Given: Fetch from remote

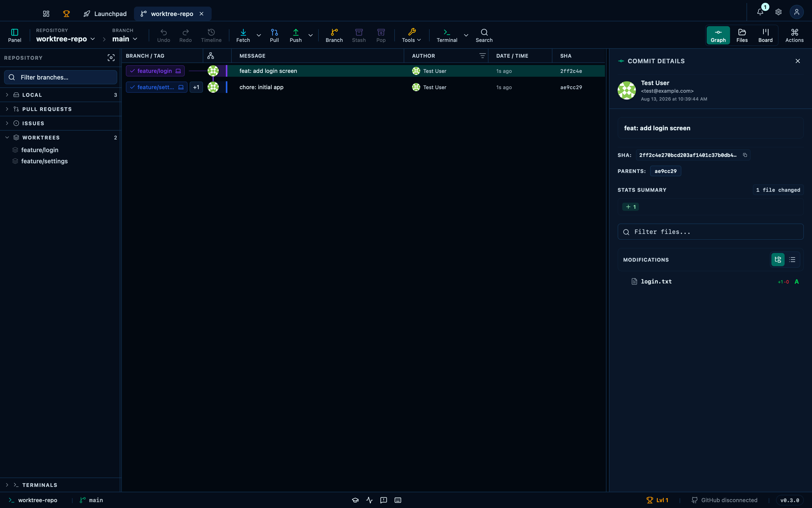Looking at the screenshot, I should (243, 35).
